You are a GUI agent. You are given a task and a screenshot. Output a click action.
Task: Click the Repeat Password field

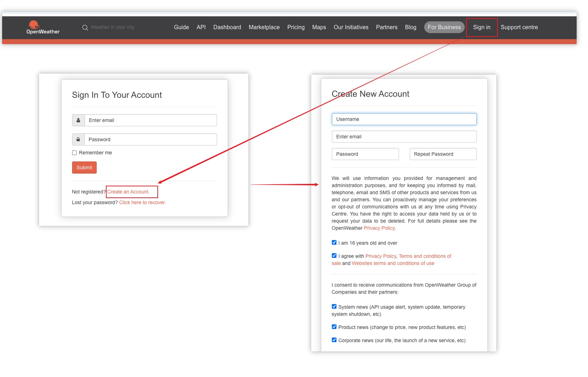coord(443,154)
